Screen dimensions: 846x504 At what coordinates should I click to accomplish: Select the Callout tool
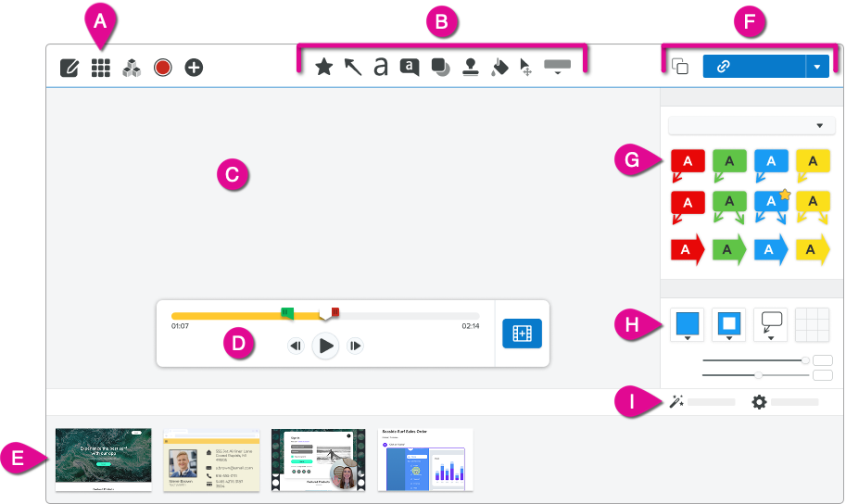click(410, 68)
